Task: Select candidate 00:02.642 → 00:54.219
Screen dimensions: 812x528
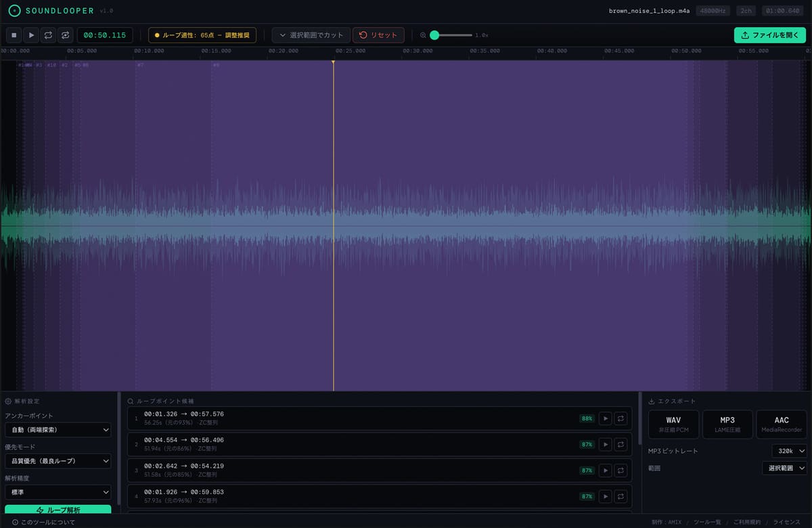Action: point(380,470)
